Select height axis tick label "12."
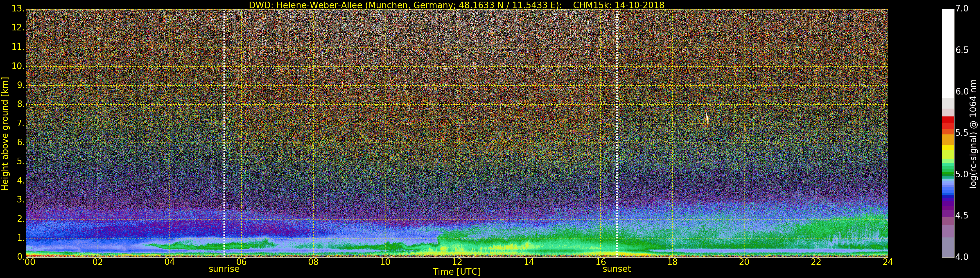The image size is (980, 278). 18,28
